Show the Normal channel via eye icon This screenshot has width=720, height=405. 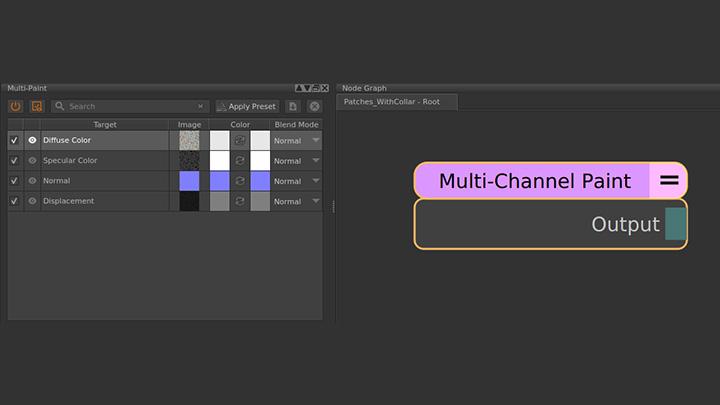[32, 180]
